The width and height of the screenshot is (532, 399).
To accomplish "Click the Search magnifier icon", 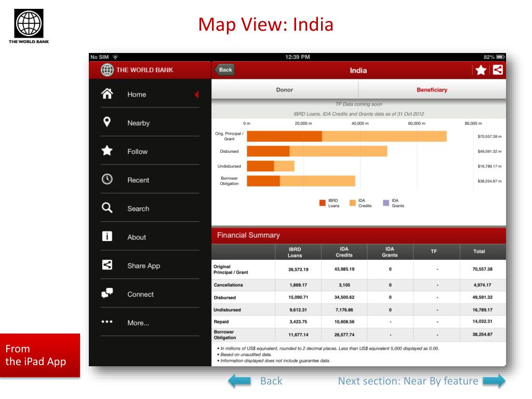I will coord(107,208).
